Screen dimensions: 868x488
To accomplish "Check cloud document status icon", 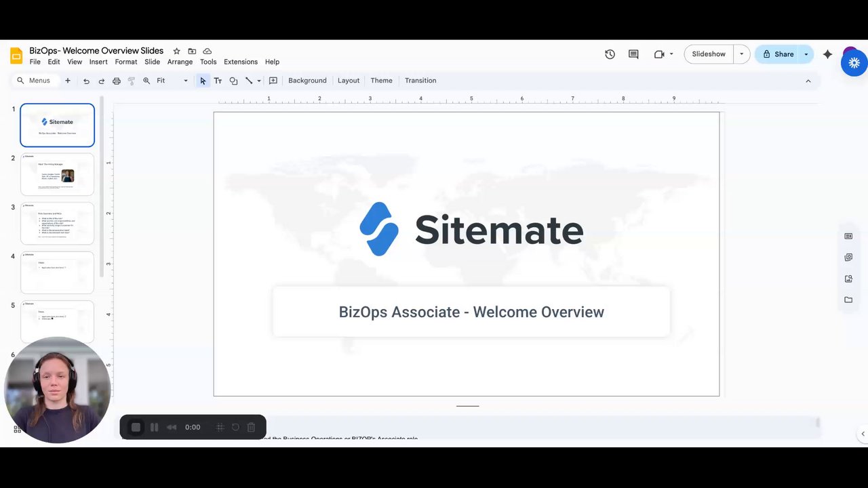I will click(x=208, y=51).
